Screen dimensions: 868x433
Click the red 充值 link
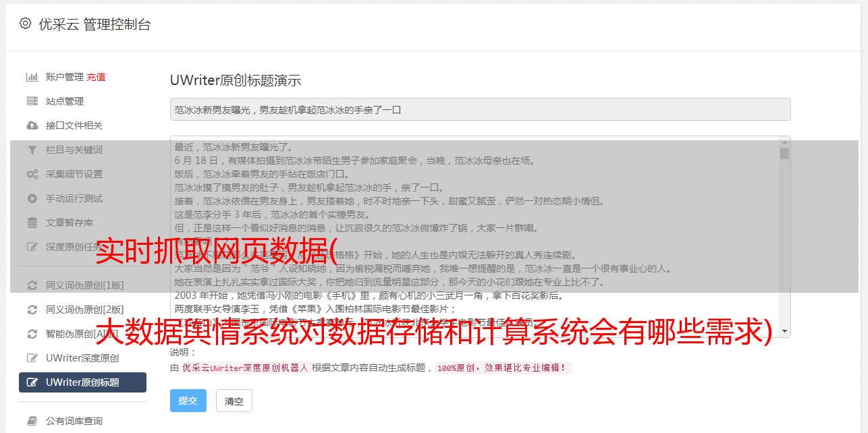click(96, 77)
